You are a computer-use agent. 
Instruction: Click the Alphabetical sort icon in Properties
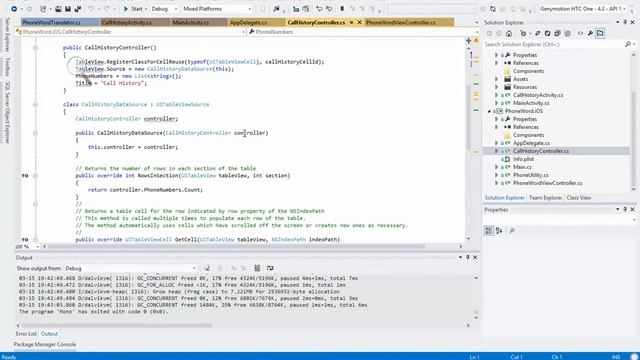[499, 231]
